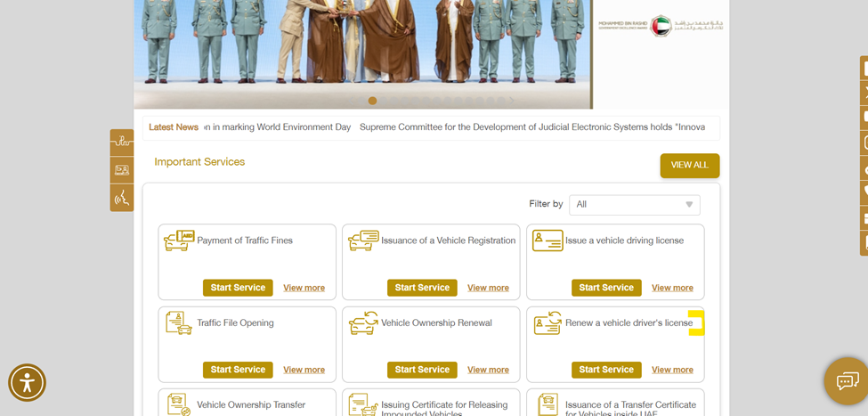Screen dimensions: 868x416
Task: Click 'Issuance of a Transfer Certificate' title
Action: pyautogui.click(x=630, y=410)
